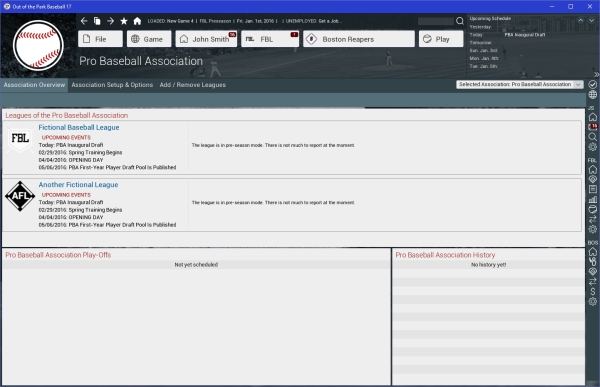This screenshot has width=600, height=387.
Task: Switch to Association Setup & Options tab
Action: (x=112, y=85)
